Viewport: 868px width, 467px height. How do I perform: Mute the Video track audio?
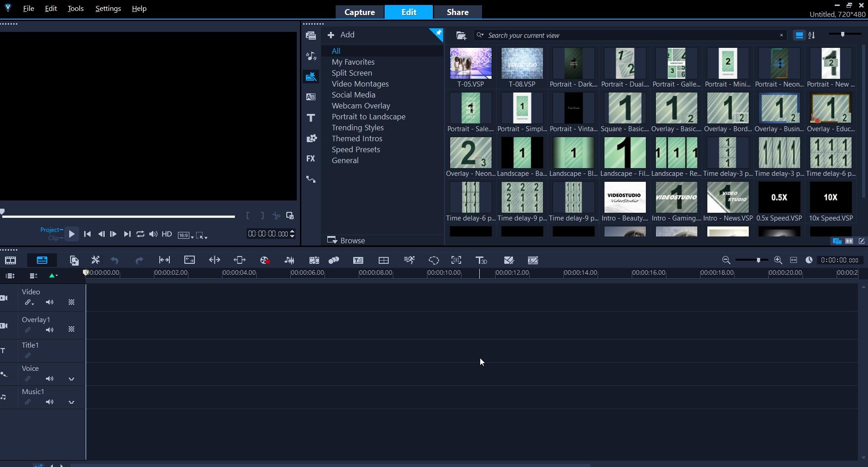click(50, 303)
